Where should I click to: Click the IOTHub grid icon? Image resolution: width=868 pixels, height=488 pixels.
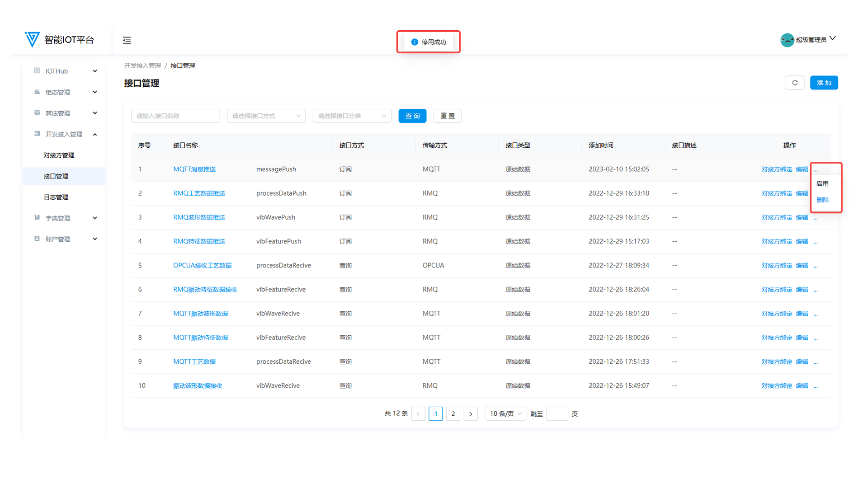coord(37,71)
